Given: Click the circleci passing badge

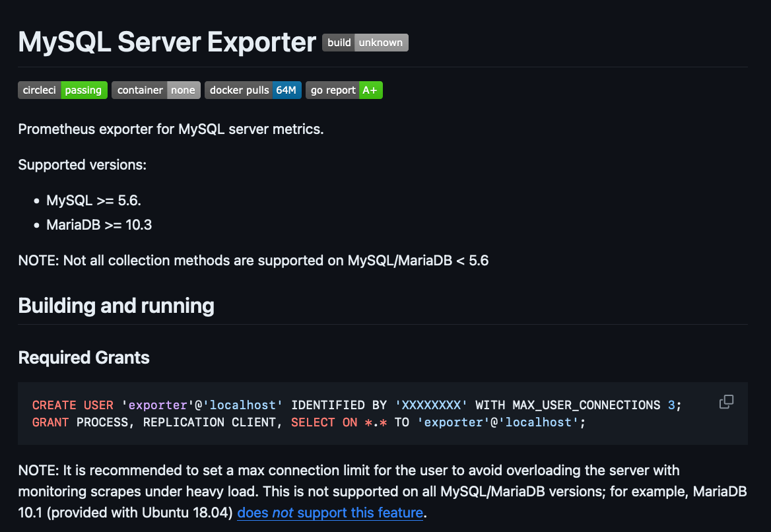Looking at the screenshot, I should tap(63, 90).
